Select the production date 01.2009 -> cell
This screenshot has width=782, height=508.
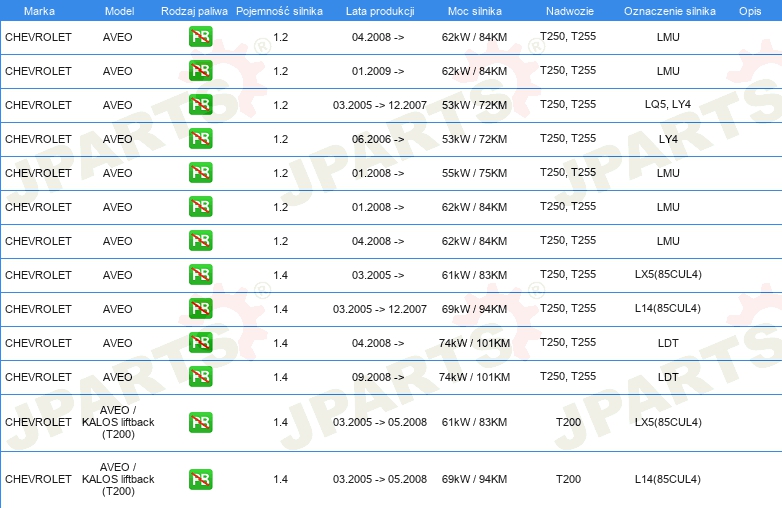[378, 71]
